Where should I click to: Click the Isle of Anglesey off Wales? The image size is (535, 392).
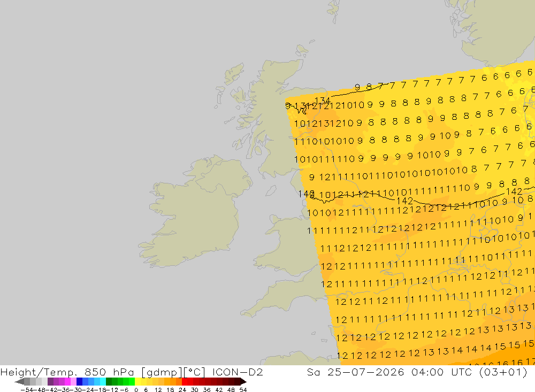point(275,219)
